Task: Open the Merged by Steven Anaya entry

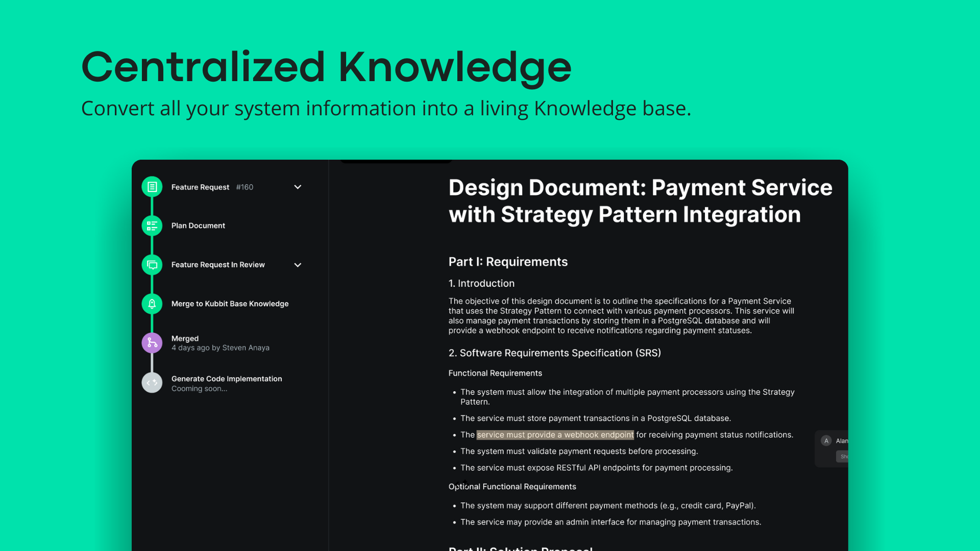Action: [x=220, y=343]
